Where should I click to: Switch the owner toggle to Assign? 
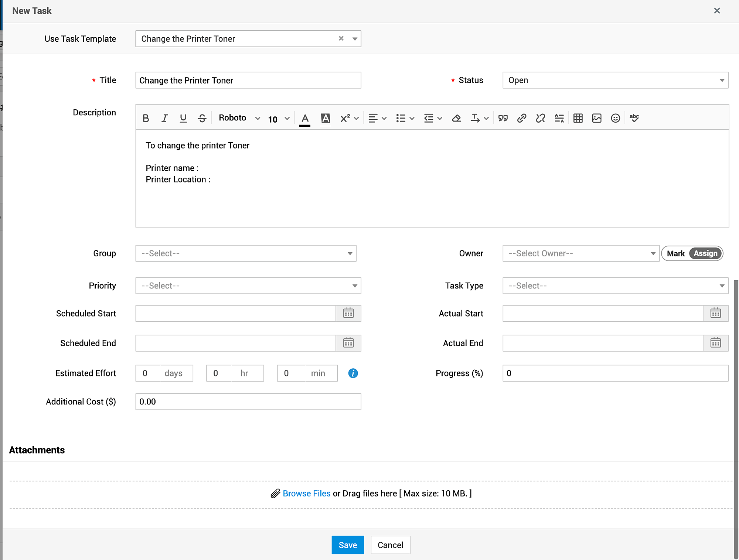pos(705,253)
